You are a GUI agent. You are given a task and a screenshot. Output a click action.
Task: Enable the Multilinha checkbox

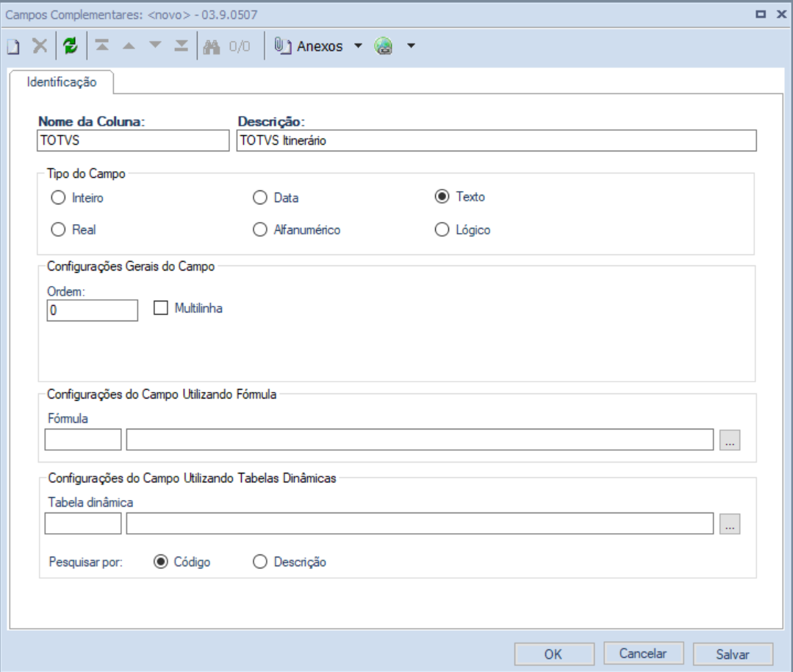161,307
